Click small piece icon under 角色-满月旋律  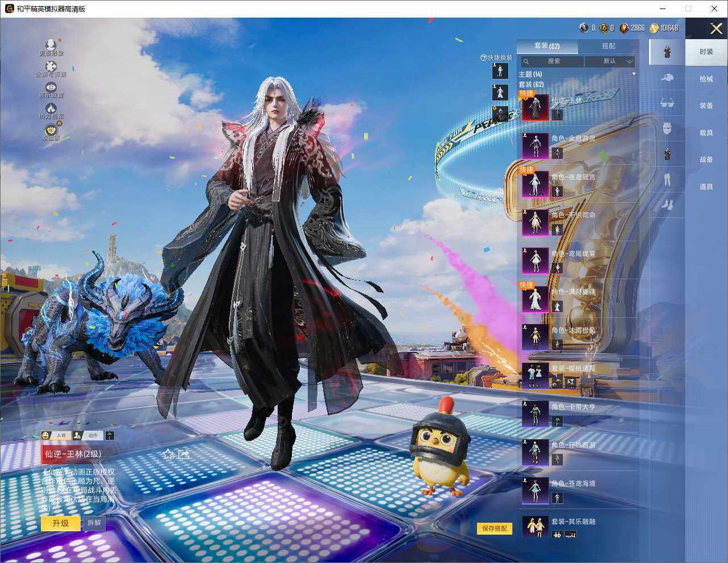(557, 306)
